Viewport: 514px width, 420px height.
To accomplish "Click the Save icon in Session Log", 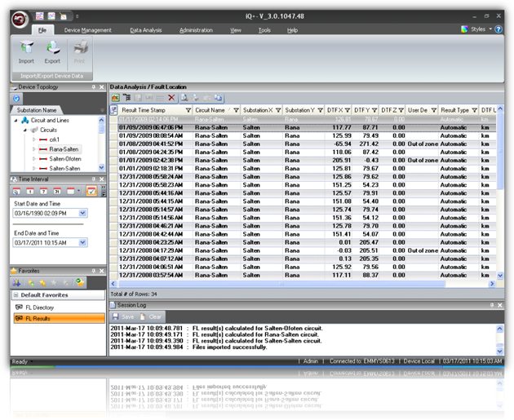I will pyautogui.click(x=115, y=316).
